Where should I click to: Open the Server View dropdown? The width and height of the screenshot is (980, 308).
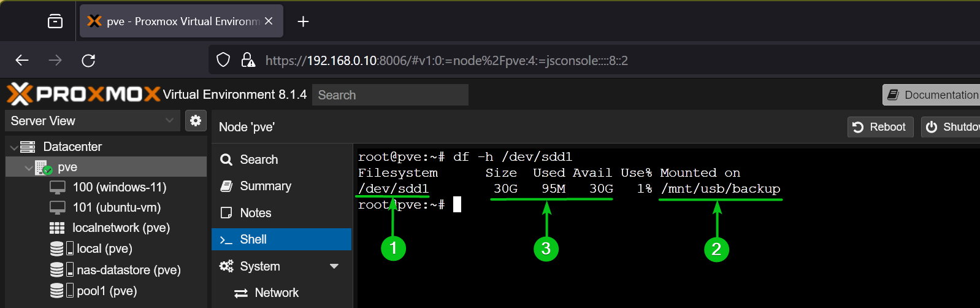point(93,121)
